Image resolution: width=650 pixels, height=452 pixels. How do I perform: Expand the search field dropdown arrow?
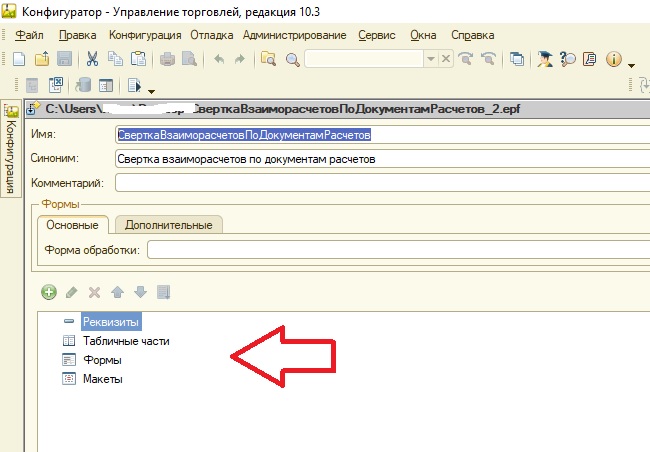(x=431, y=59)
